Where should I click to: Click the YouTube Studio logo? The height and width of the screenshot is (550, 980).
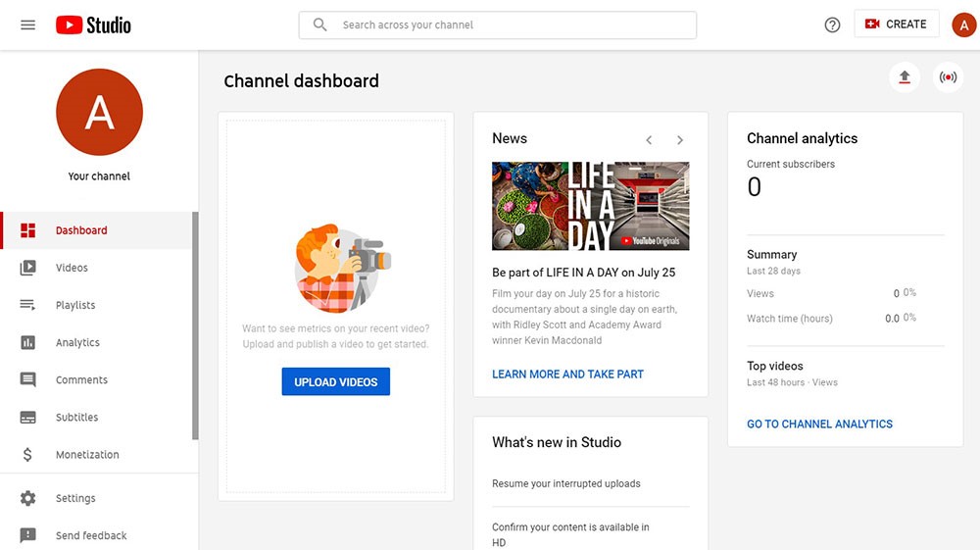pos(93,25)
